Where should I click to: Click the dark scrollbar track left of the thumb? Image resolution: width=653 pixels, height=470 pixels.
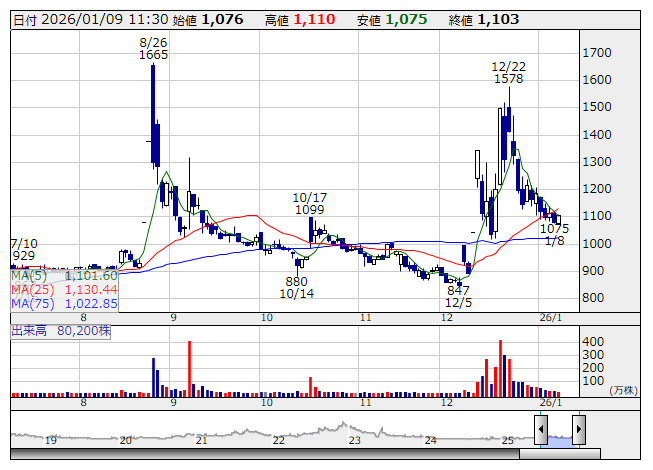[260, 454]
